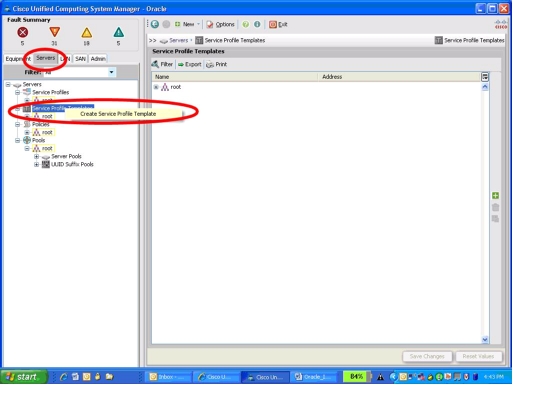Viewport: 551px width, 402px height.
Task: Select Pools in the tree
Action: pyautogui.click(x=38, y=141)
